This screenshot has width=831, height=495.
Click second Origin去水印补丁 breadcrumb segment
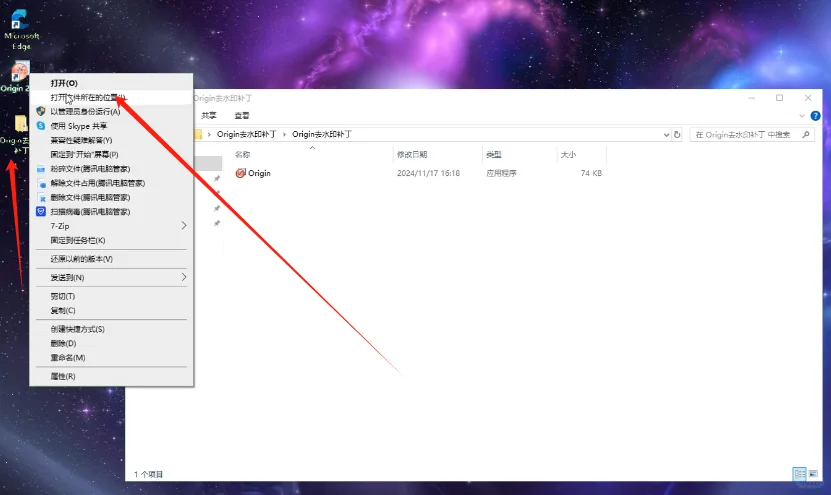tap(322, 135)
